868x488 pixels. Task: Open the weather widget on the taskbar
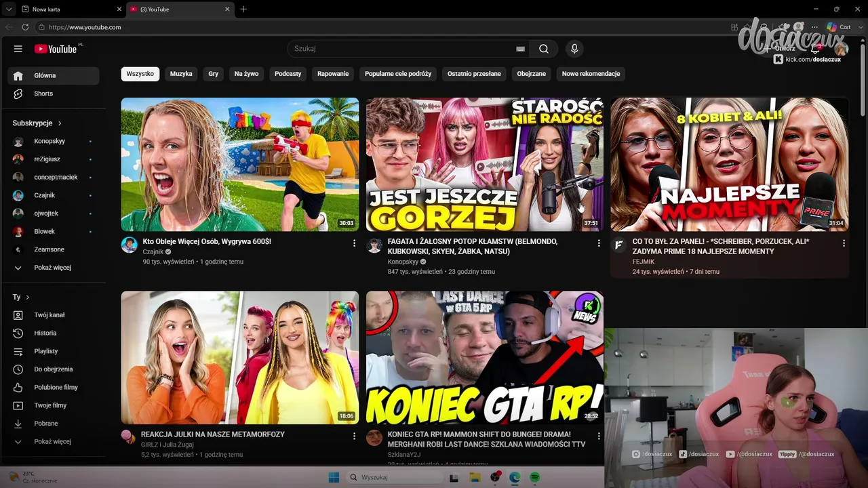[x=32, y=477]
